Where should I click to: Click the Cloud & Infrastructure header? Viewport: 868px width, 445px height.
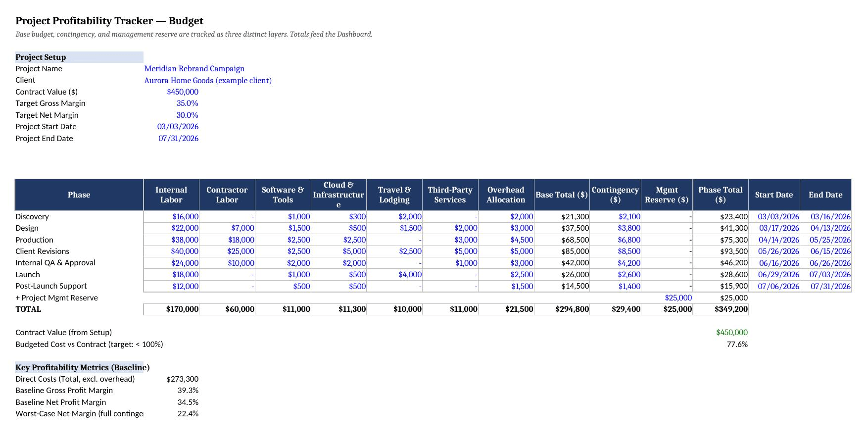(339, 195)
